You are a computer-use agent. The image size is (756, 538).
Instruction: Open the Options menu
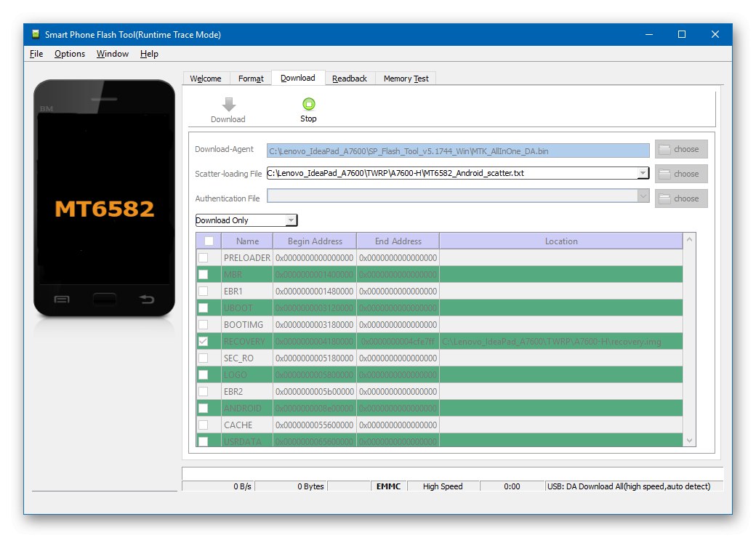point(70,54)
